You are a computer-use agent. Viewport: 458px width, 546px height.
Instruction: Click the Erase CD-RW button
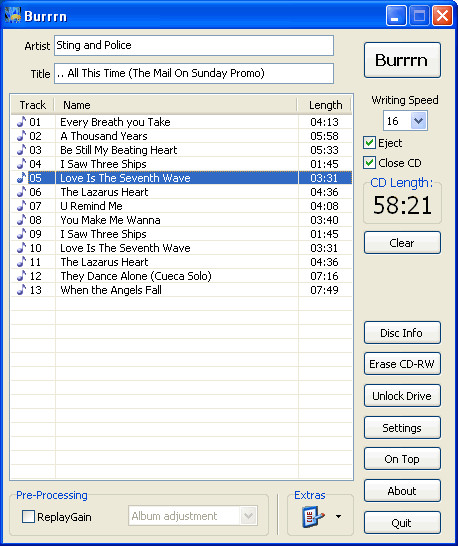(402, 364)
